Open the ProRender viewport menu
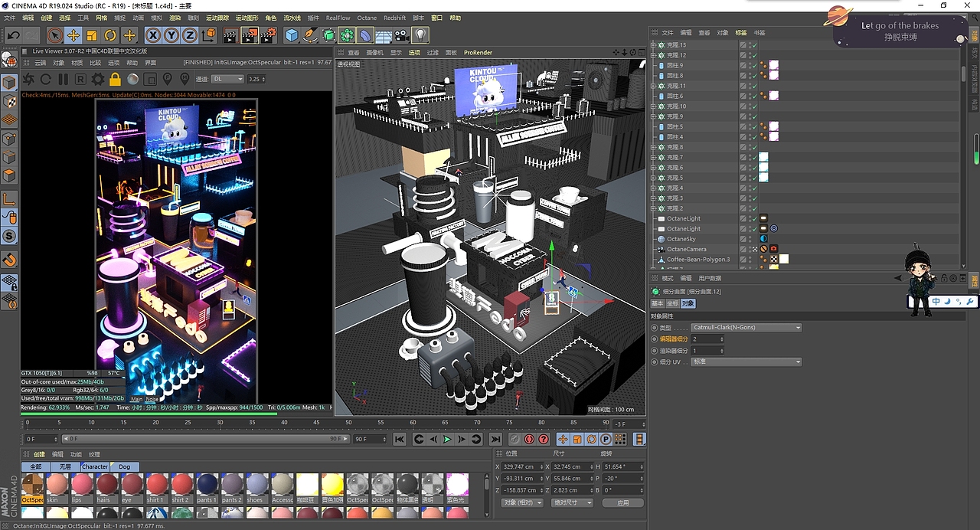Screen dimensions: 980x530 pos(478,53)
